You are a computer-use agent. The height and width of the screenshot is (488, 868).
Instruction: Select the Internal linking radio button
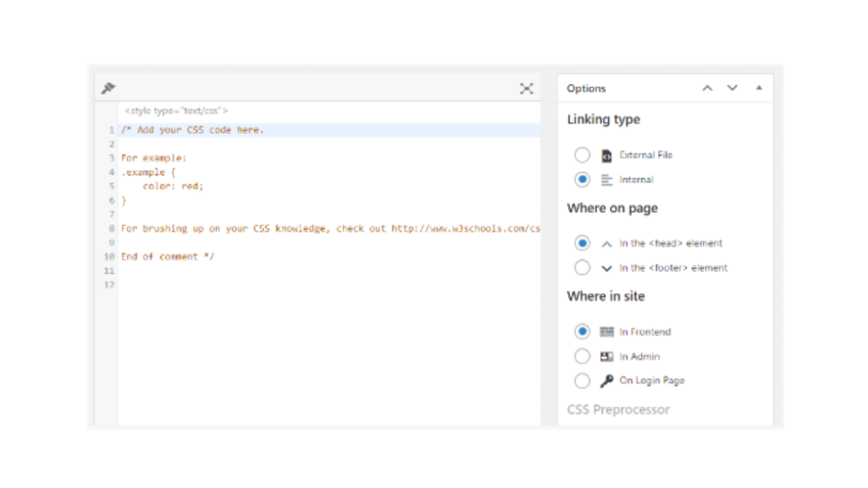pyautogui.click(x=581, y=180)
